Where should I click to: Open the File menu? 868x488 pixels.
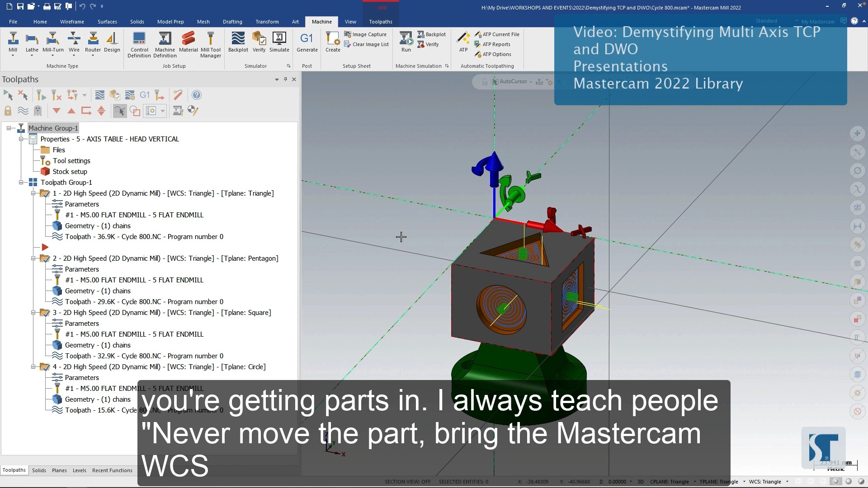click(x=13, y=22)
